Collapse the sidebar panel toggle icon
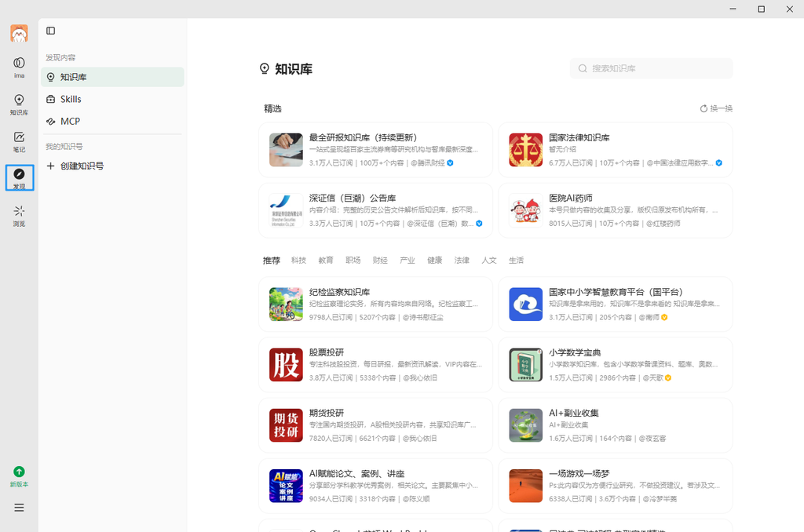The height and width of the screenshot is (532, 804). [x=51, y=31]
